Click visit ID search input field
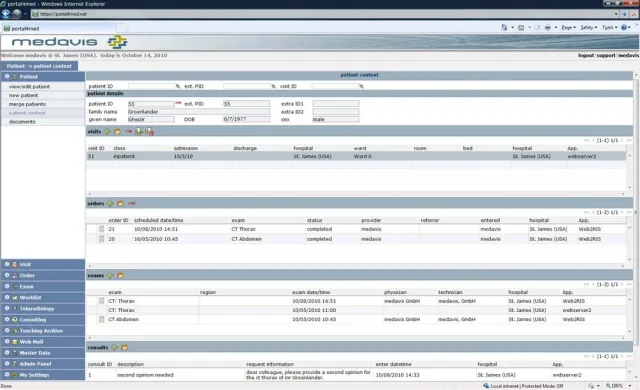 (335, 86)
